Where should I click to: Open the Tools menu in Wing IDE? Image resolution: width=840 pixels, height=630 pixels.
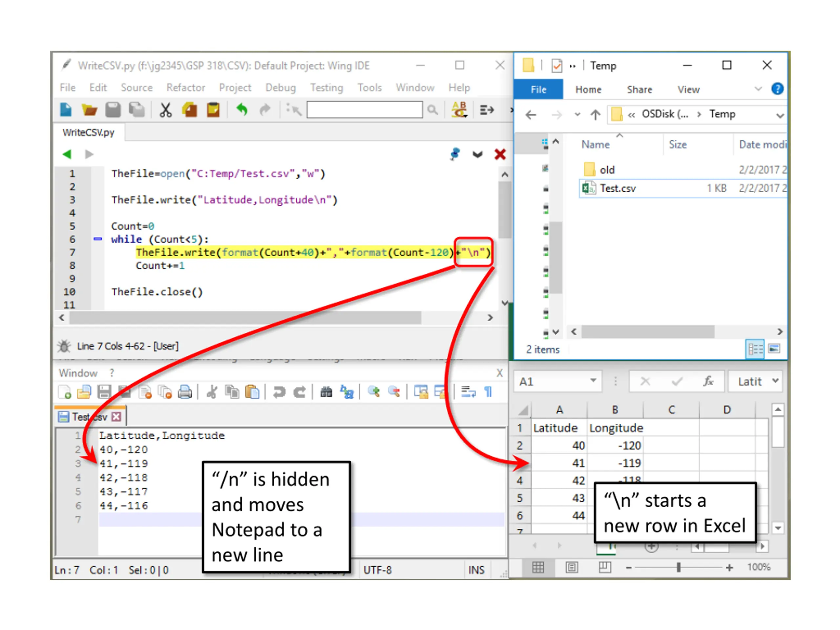(x=369, y=88)
